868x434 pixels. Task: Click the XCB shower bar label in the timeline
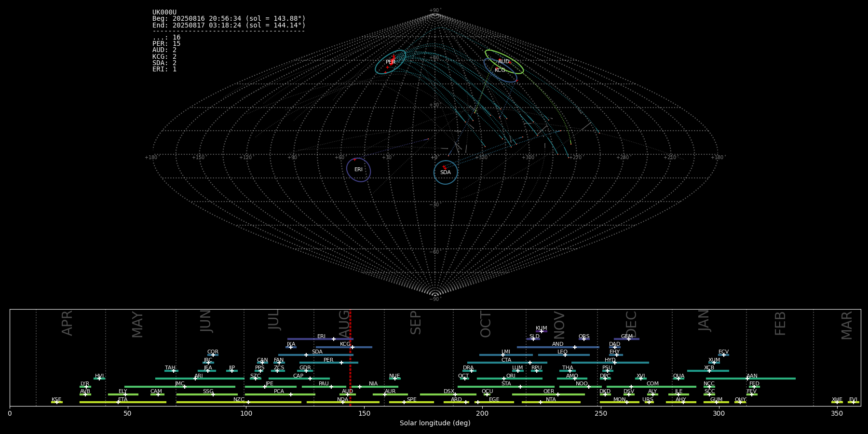(709, 368)
